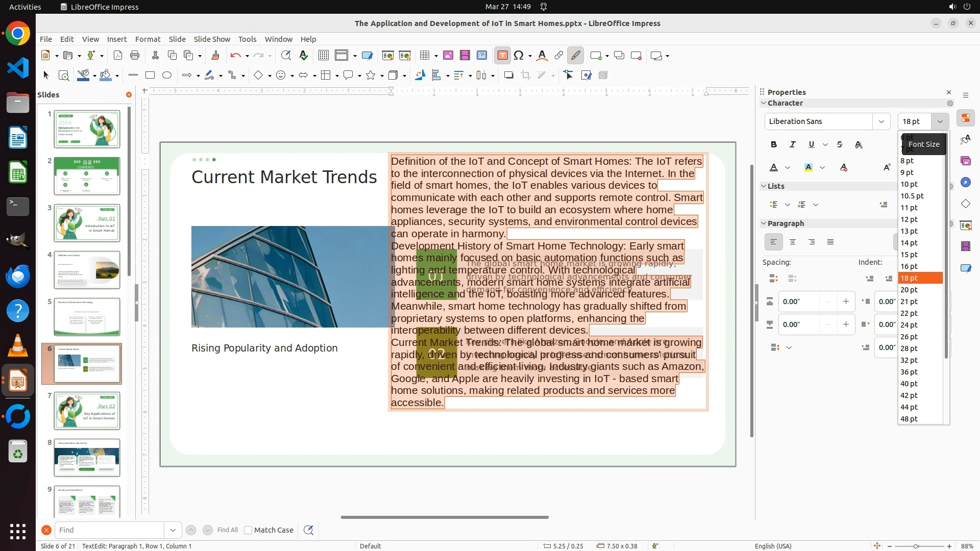Click the Italic formatting icon

point(792,145)
